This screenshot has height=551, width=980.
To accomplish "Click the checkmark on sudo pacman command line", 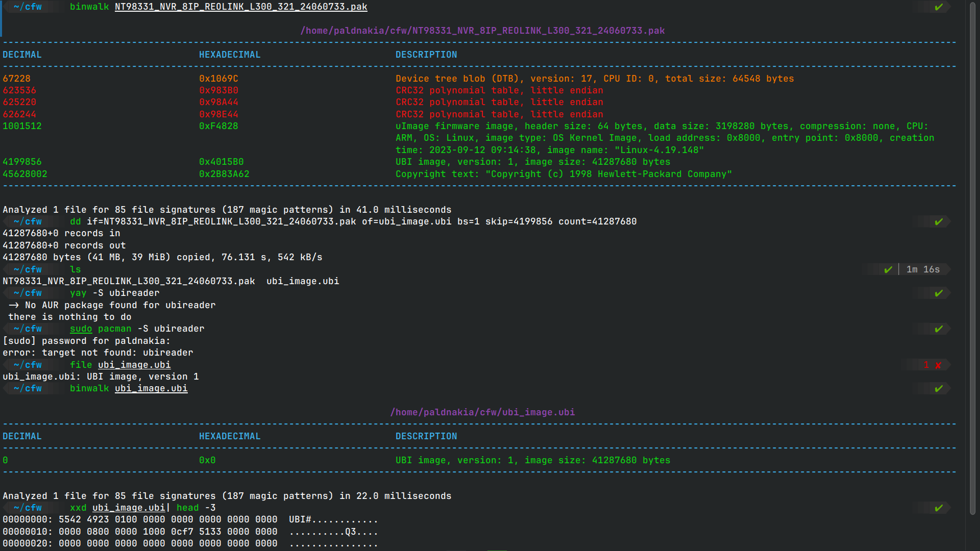I will [x=938, y=329].
